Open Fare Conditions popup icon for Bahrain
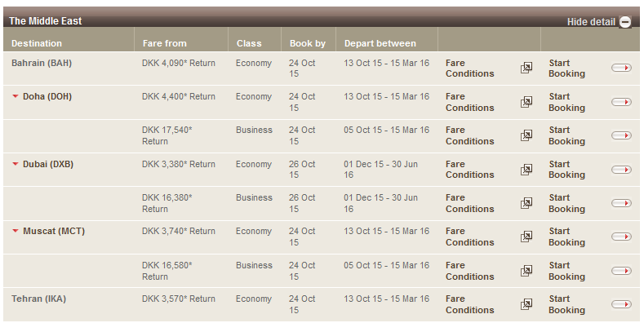Image resolution: width=644 pixels, height=323 pixels. point(526,68)
